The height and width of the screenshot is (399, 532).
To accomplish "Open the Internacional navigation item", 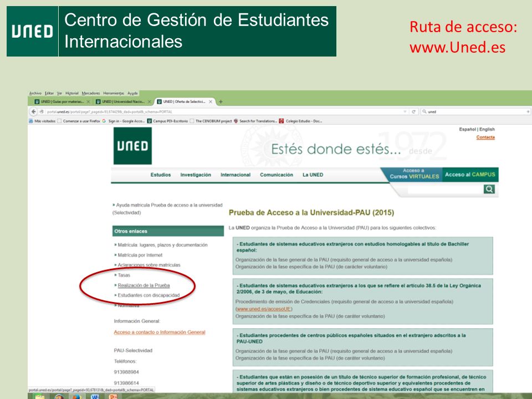I will (x=236, y=175).
